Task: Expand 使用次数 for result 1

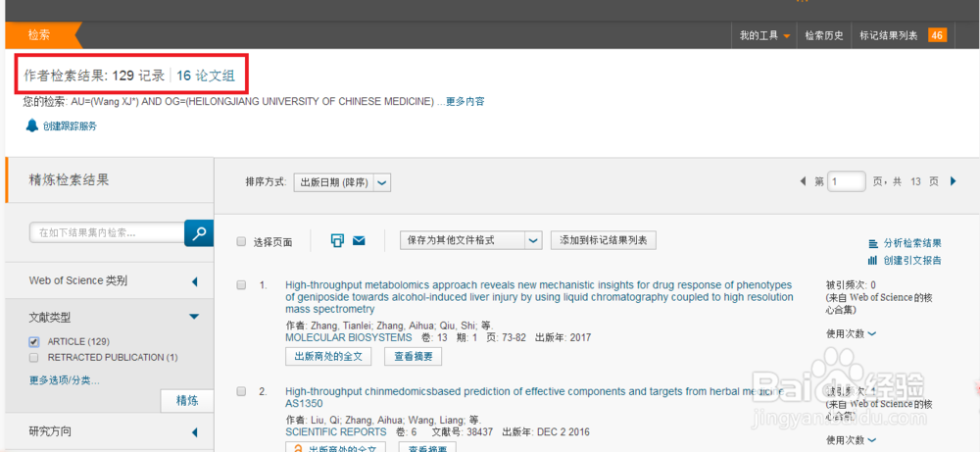Action: click(x=852, y=333)
